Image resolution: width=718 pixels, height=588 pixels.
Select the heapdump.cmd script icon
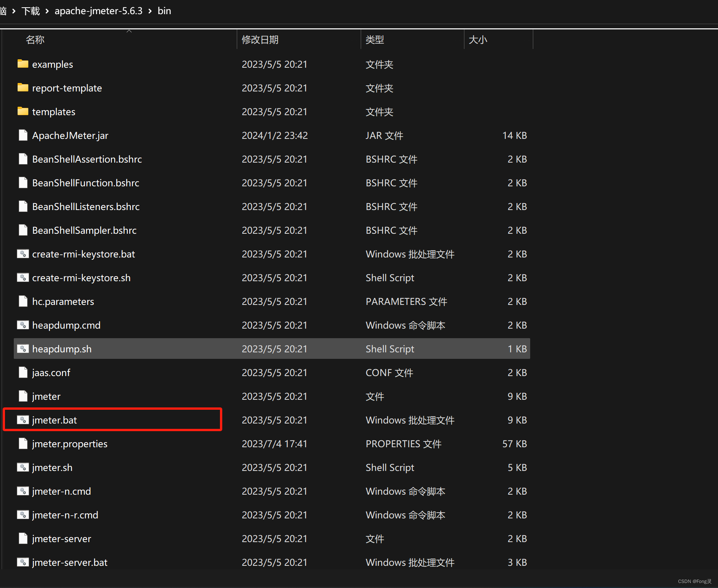(x=23, y=325)
